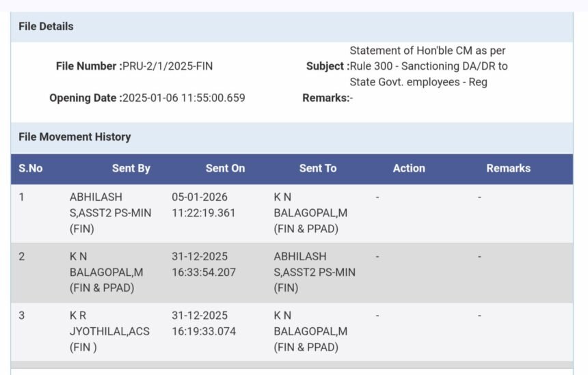The image size is (588, 375).
Task: Click sender K N BALAGOPAL in row 2
Action: [106, 272]
